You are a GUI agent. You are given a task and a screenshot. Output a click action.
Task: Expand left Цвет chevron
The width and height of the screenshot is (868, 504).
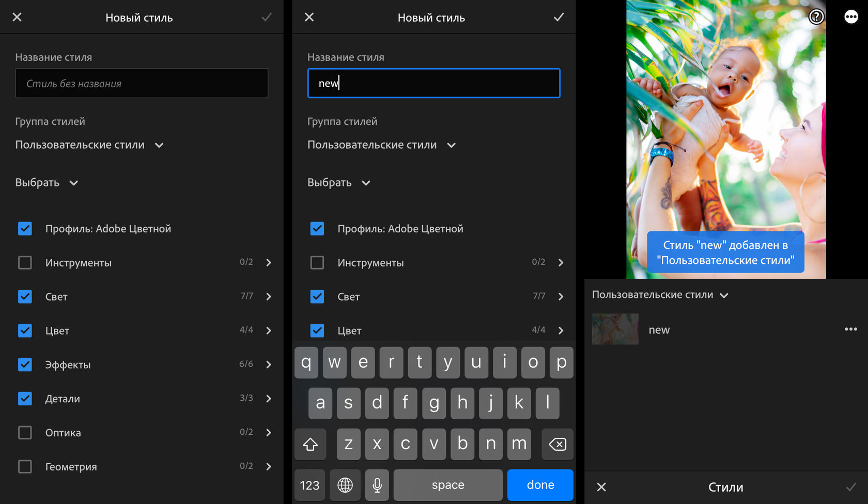click(269, 330)
